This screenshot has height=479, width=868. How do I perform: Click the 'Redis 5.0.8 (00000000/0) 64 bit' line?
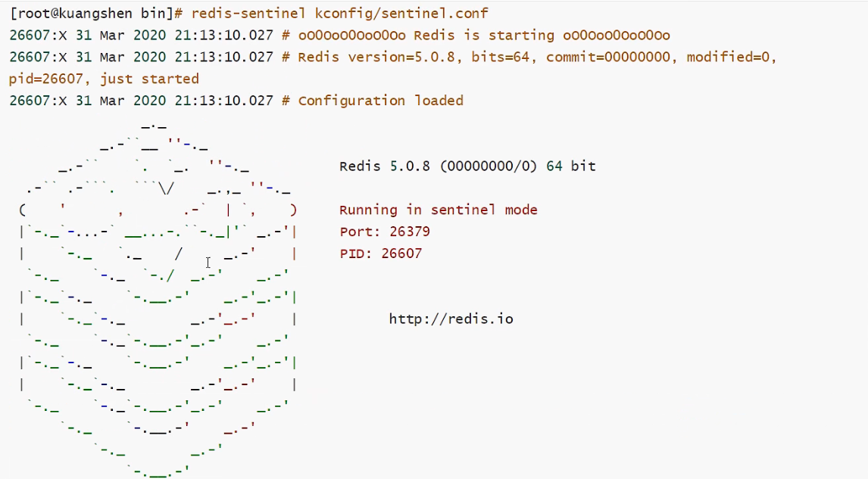467,166
